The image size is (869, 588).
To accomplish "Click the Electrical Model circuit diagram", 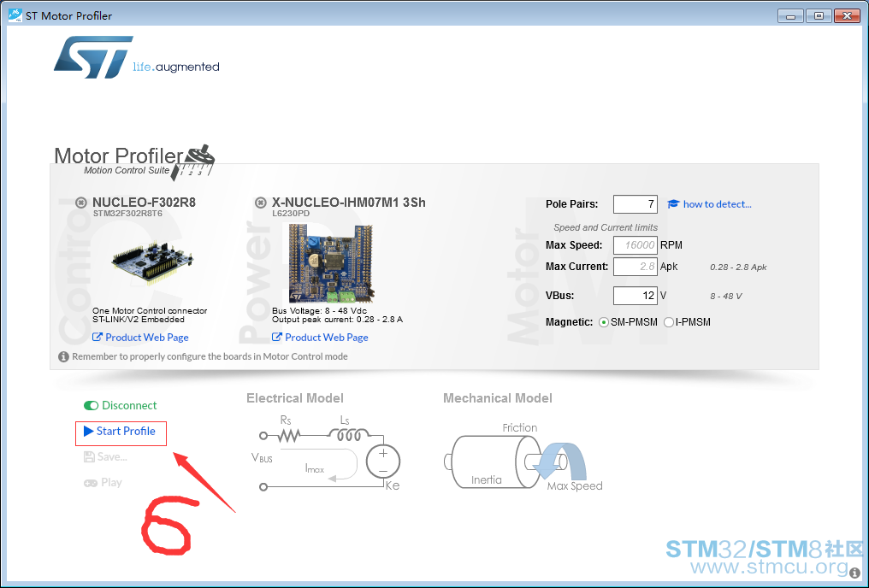I will (x=325, y=454).
